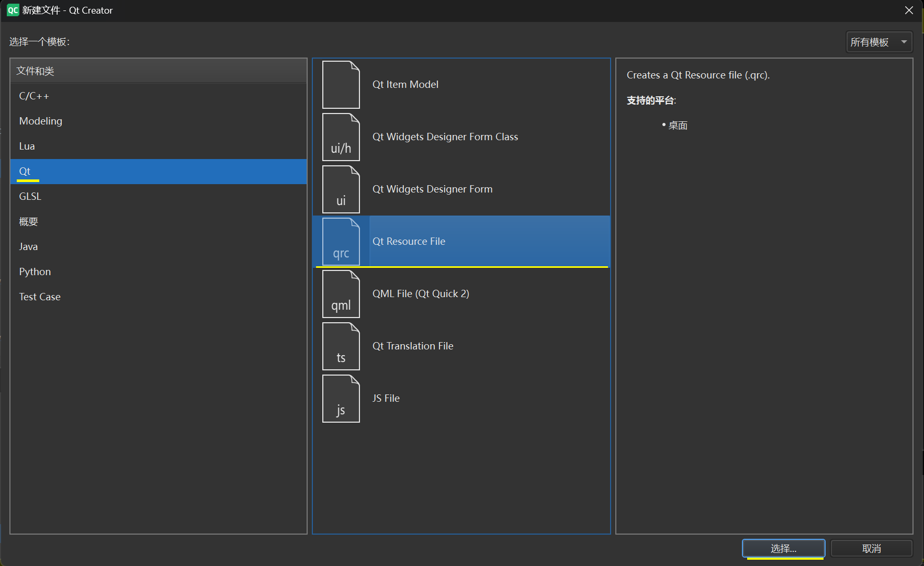The image size is (924, 566).
Task: Click the qml file icon
Action: tap(341, 294)
